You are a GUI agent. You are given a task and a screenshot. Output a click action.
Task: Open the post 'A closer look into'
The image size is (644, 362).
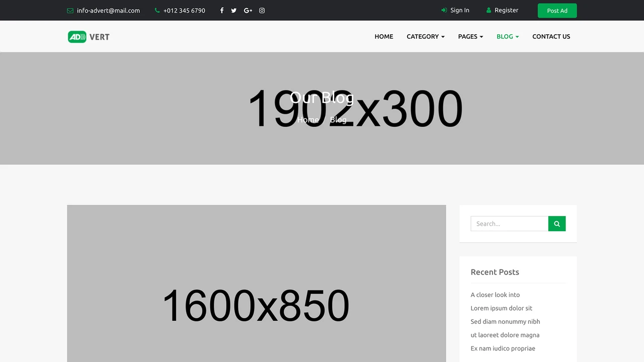point(495,295)
